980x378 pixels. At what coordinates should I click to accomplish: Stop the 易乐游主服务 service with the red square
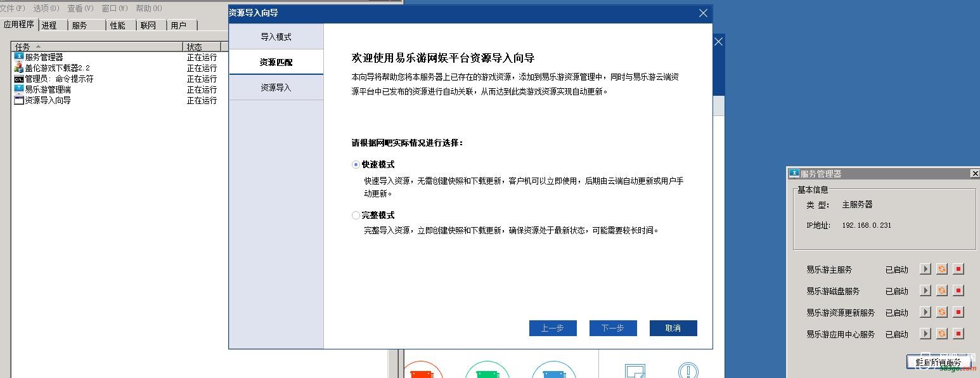click(x=958, y=270)
